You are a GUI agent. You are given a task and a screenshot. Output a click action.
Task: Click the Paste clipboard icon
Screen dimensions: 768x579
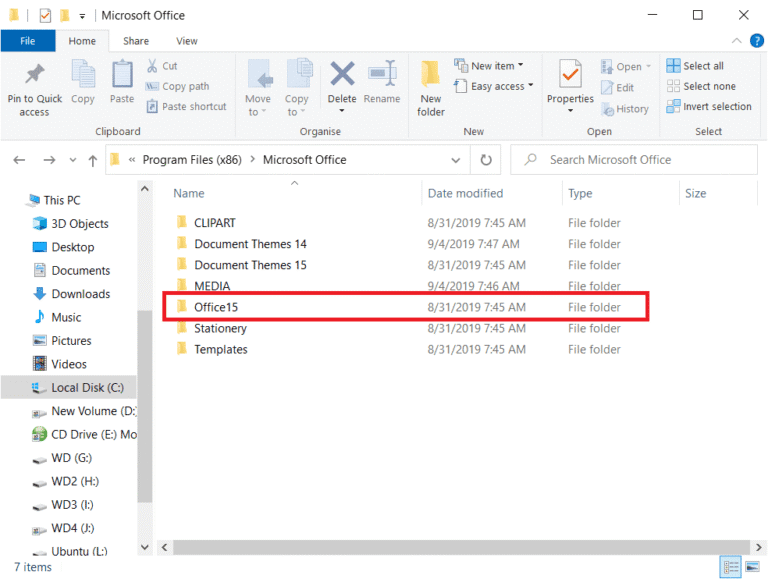click(122, 74)
